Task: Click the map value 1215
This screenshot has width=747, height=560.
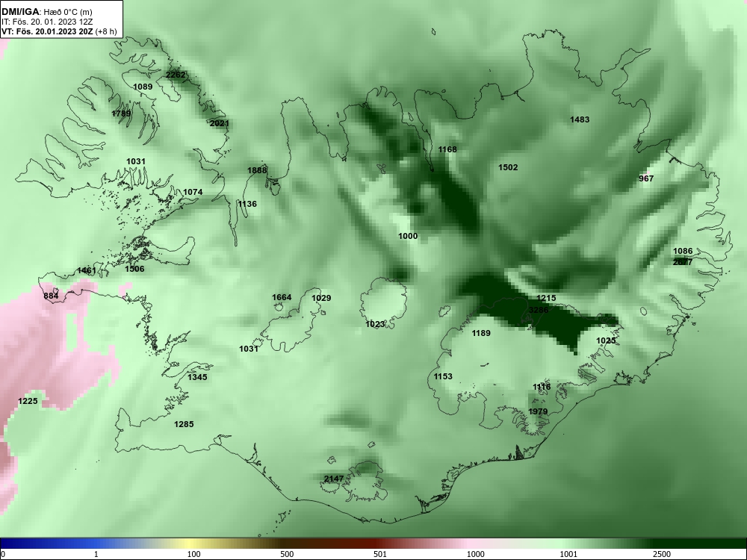Action: (546, 298)
